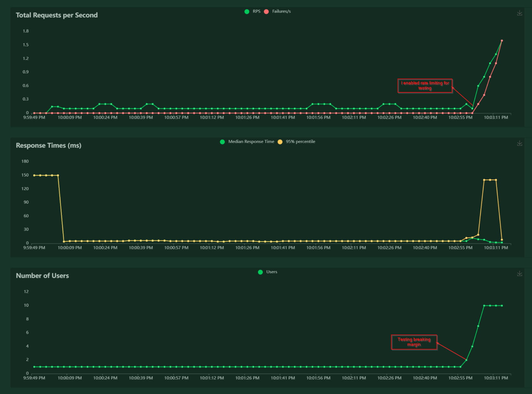Image resolution: width=532 pixels, height=394 pixels.
Task: Click the green RPS legend dot
Action: [x=247, y=11]
